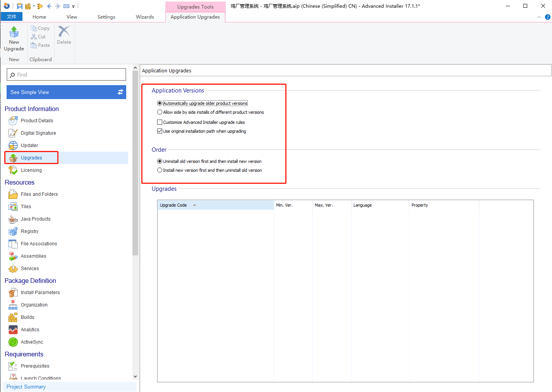
Task: Switch to the Wizards ribbon tab
Action: (145, 17)
